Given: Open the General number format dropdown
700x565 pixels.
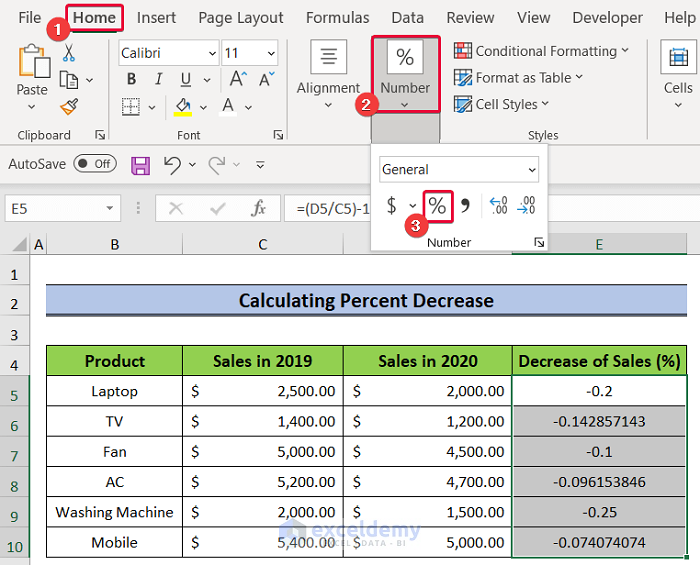Looking at the screenshot, I should (531, 170).
